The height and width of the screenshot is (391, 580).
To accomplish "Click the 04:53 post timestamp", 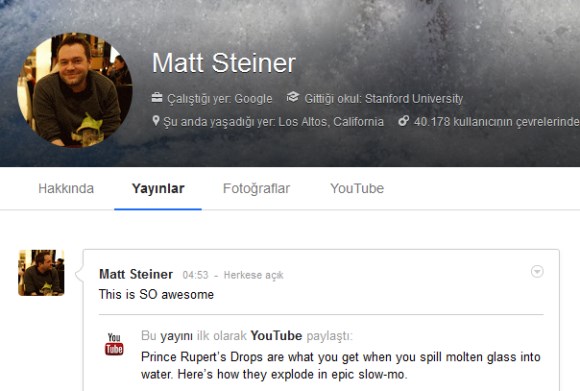I will click(x=195, y=275).
